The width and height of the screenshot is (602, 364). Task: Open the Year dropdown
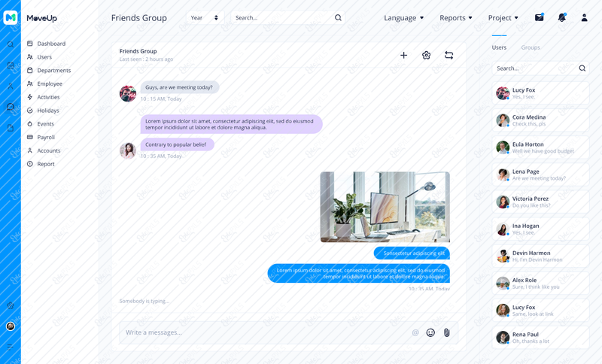205,17
